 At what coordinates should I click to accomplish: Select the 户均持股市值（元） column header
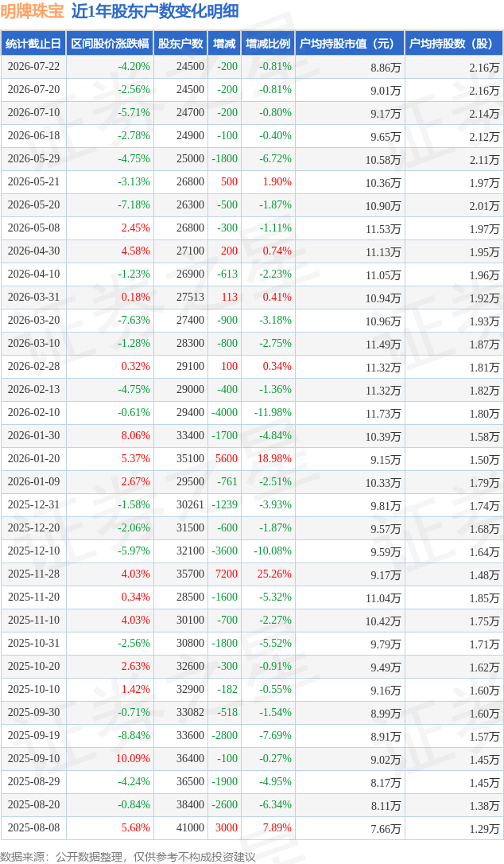(x=350, y=44)
